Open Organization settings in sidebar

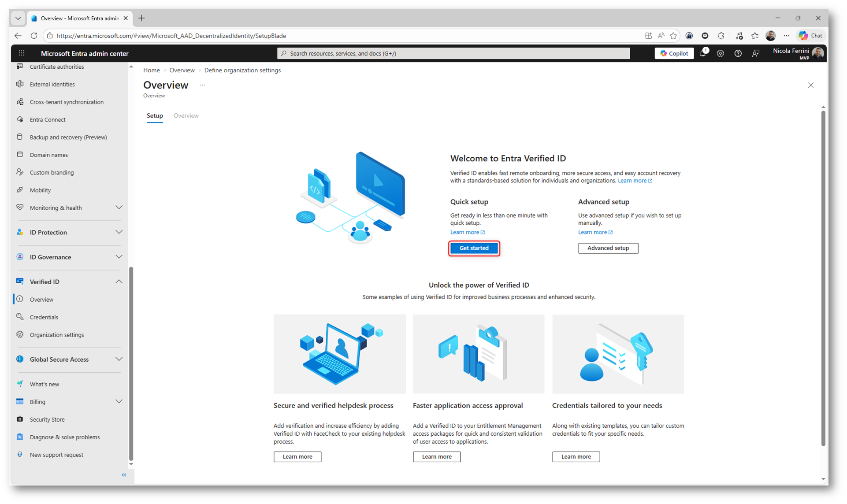[57, 335]
